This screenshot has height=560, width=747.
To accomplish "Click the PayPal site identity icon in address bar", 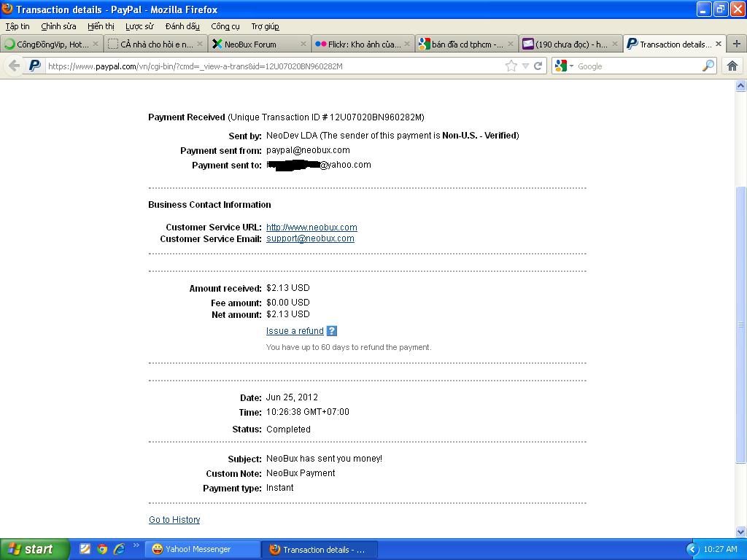I will (35, 66).
